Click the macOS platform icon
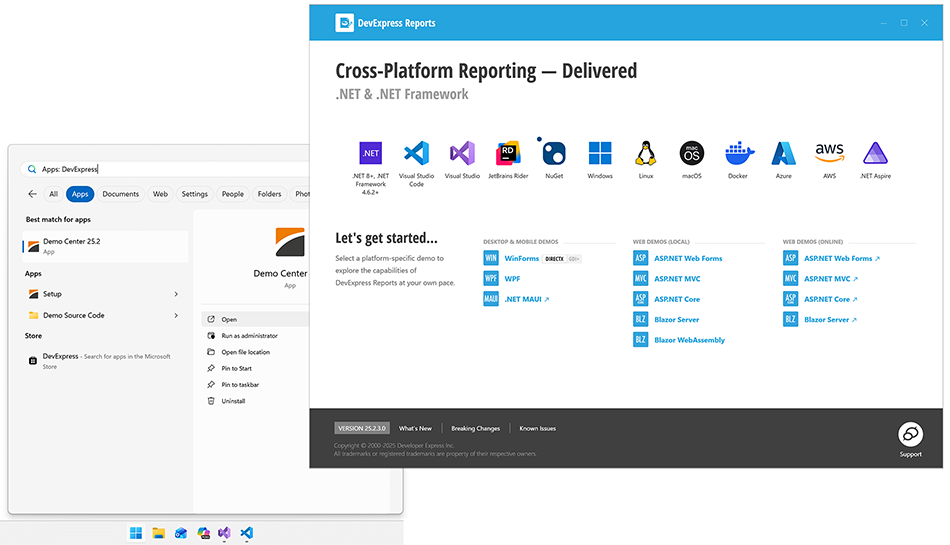Viewport: 950px width, 545px height. (692, 153)
